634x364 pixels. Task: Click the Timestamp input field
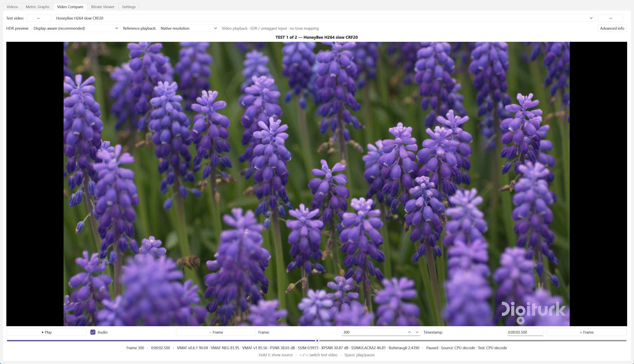525,332
